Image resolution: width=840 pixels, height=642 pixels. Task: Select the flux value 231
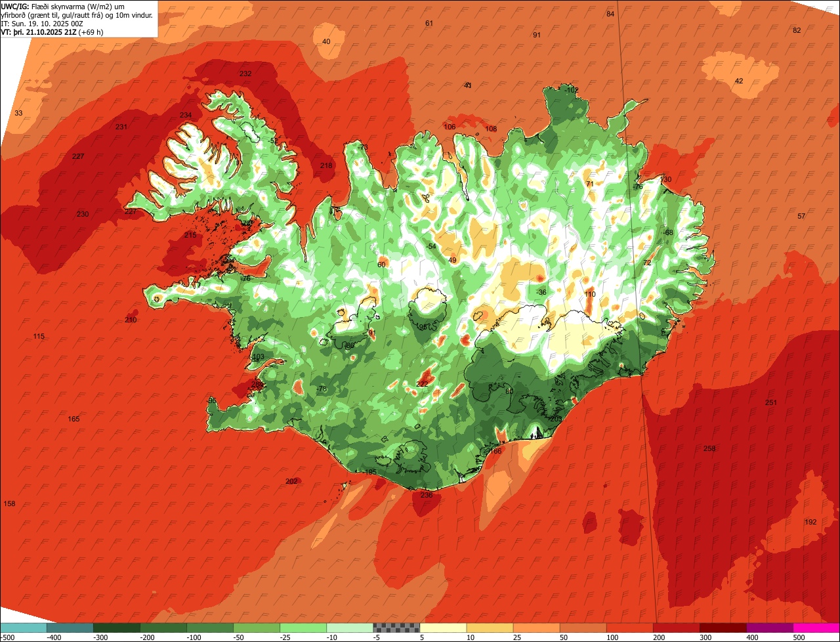tap(121, 127)
